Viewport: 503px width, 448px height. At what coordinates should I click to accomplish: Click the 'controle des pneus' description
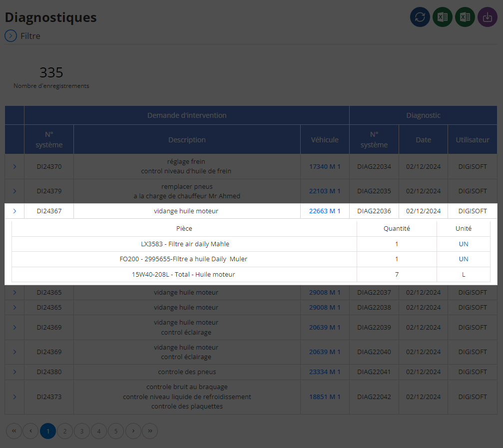coord(187,372)
